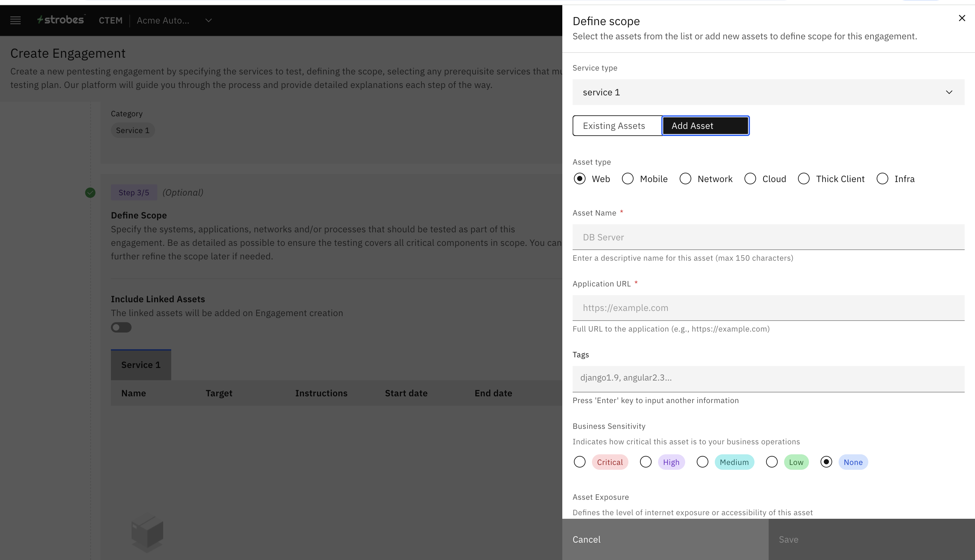Enable Include Linked Assets toggle
Viewport: 975px width, 560px height.
[121, 327]
